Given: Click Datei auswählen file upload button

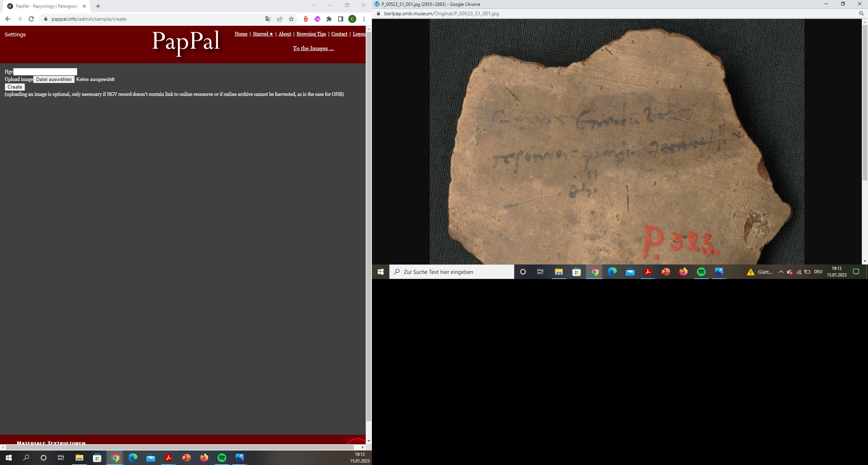Looking at the screenshot, I should (54, 79).
